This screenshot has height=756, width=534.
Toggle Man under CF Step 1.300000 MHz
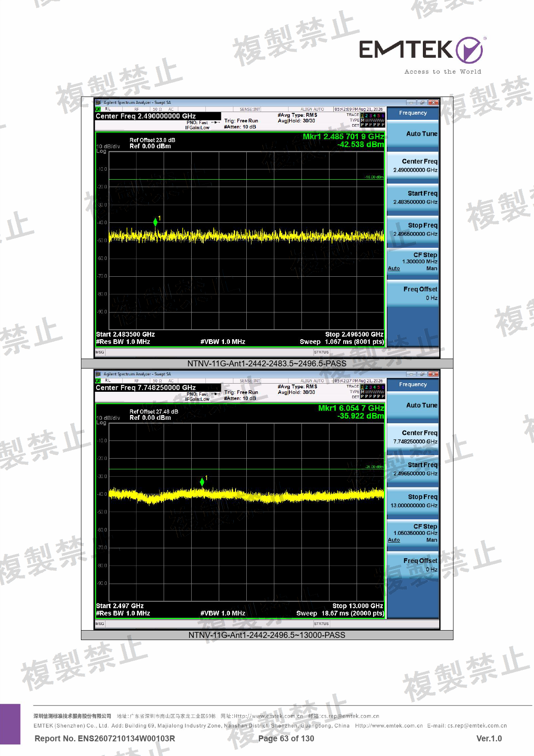click(432, 269)
